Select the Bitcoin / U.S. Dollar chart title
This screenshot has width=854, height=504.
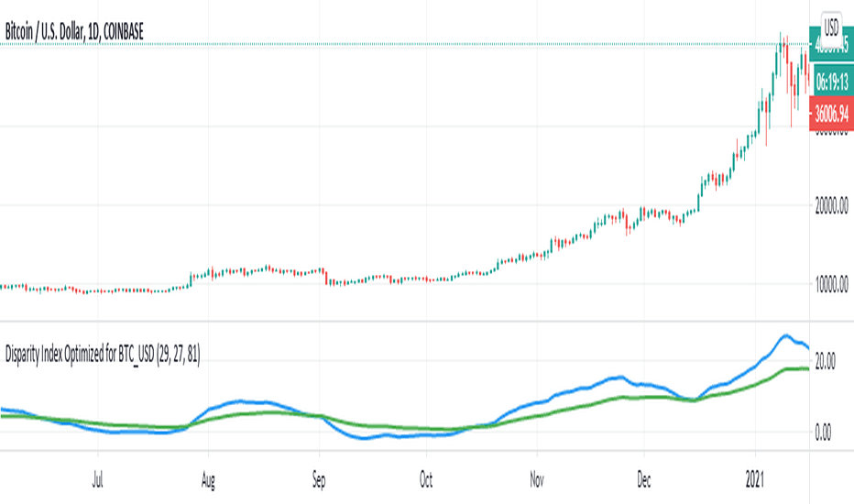(74, 31)
